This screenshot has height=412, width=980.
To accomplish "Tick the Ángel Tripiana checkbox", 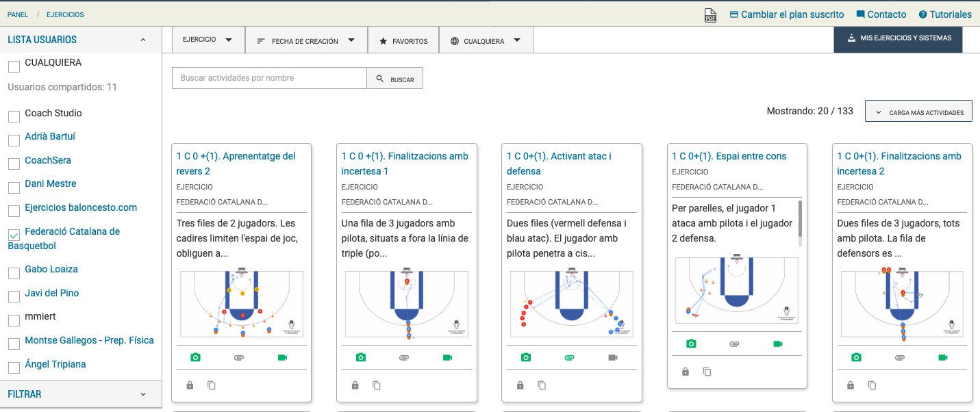I will (14, 368).
